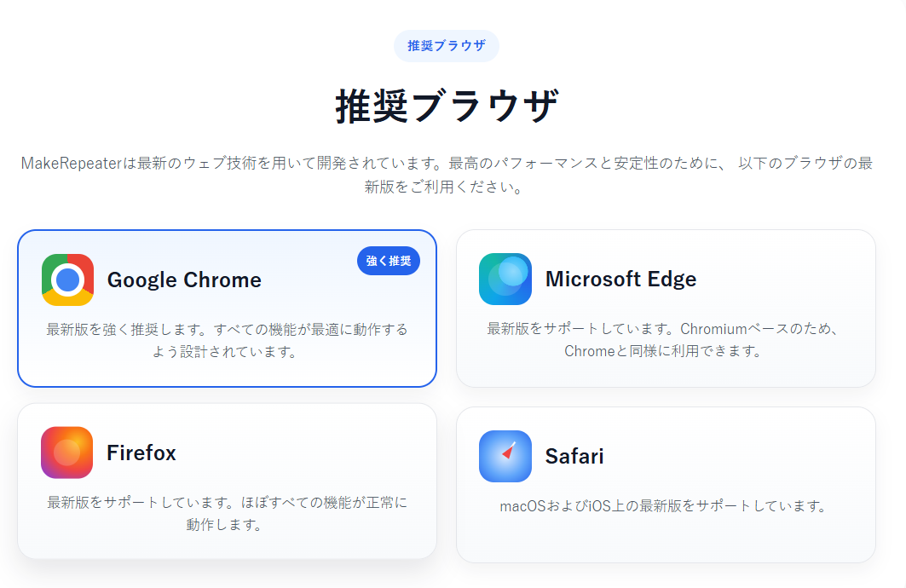Click the 強く推奨 badge on the Chrome card
This screenshot has height=588, width=906.
pyautogui.click(x=388, y=261)
